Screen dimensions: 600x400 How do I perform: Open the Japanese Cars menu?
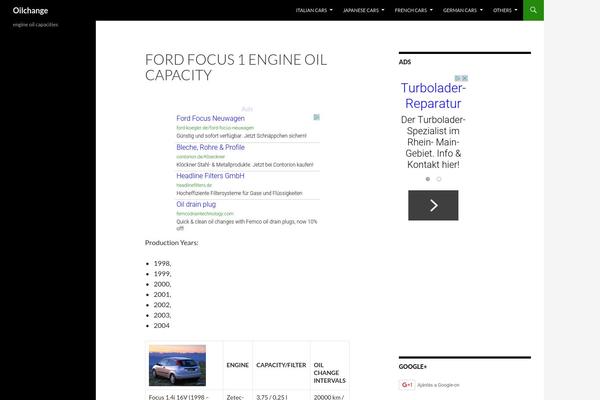(x=363, y=10)
